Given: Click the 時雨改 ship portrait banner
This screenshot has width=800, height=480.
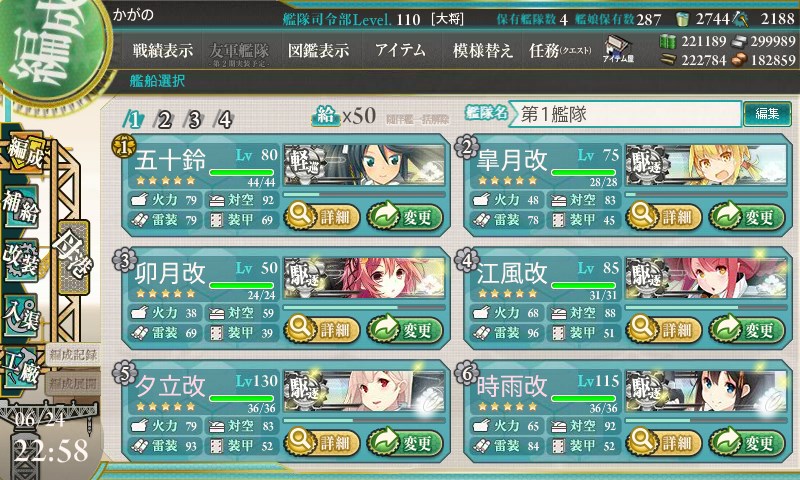Looking at the screenshot, I should (x=706, y=391).
